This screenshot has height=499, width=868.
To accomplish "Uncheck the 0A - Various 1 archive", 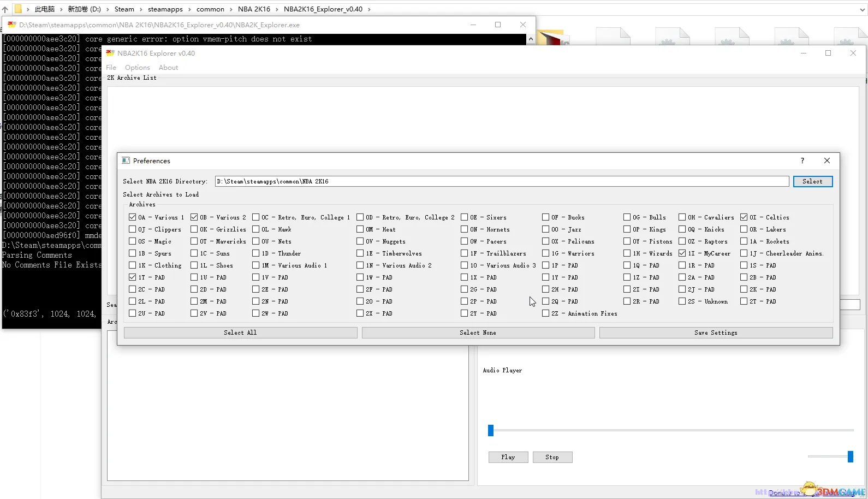I will point(133,217).
